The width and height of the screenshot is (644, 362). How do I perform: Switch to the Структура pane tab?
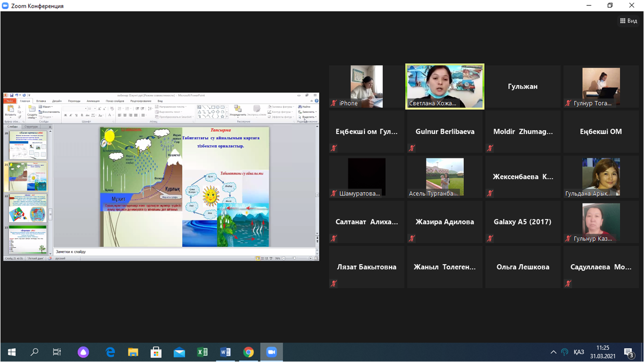(31, 127)
